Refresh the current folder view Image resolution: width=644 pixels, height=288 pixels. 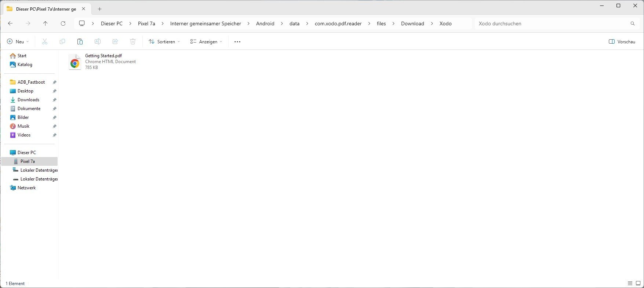63,23
